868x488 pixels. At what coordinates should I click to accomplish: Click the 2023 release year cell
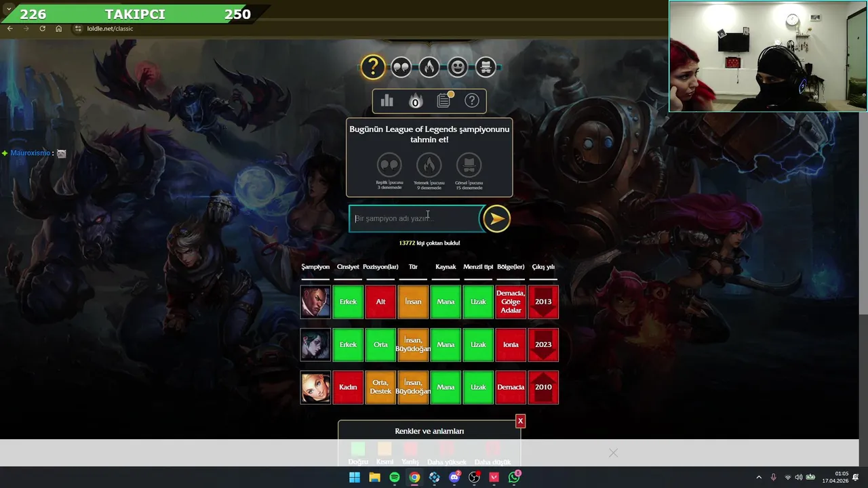(543, 344)
